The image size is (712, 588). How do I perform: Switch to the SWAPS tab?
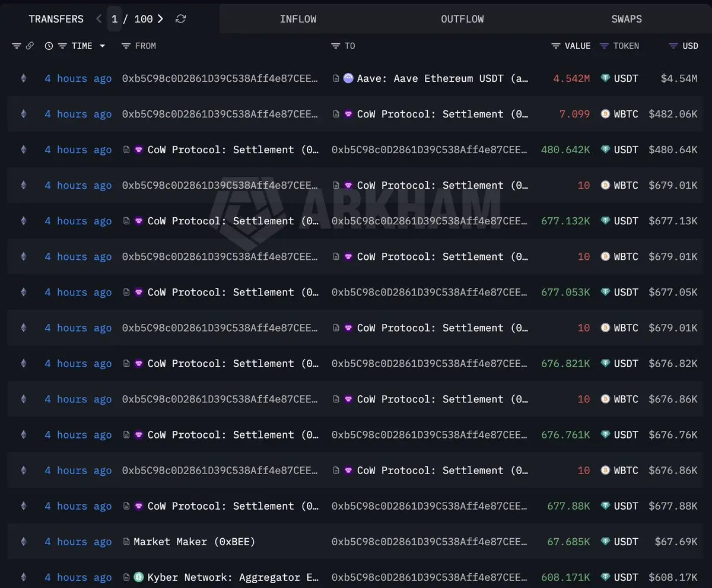click(x=627, y=19)
